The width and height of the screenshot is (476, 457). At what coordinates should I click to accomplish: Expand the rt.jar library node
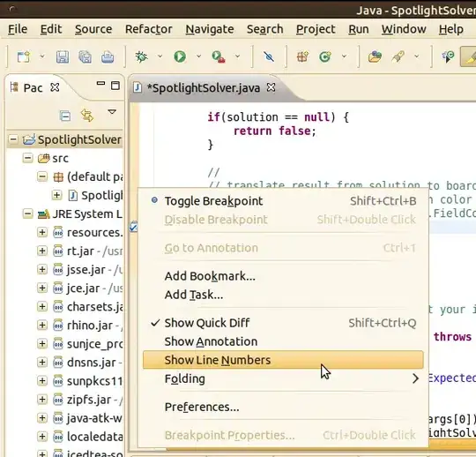pyautogui.click(x=42, y=251)
